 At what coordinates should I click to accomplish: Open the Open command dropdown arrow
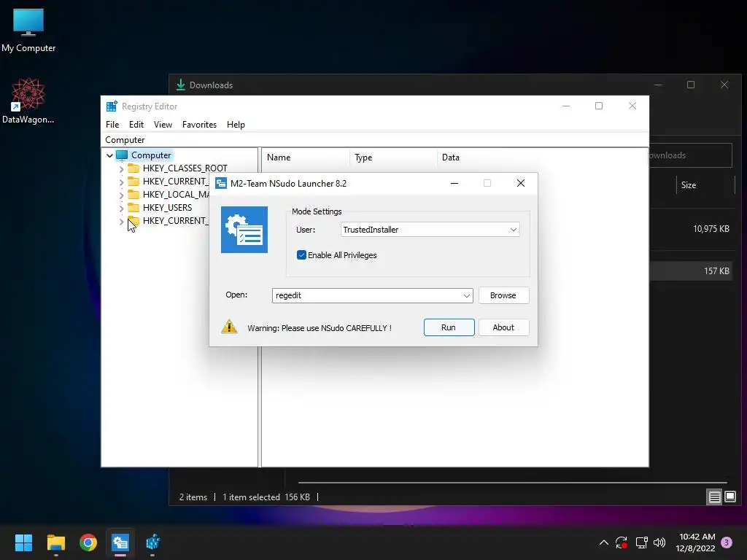[x=467, y=296]
